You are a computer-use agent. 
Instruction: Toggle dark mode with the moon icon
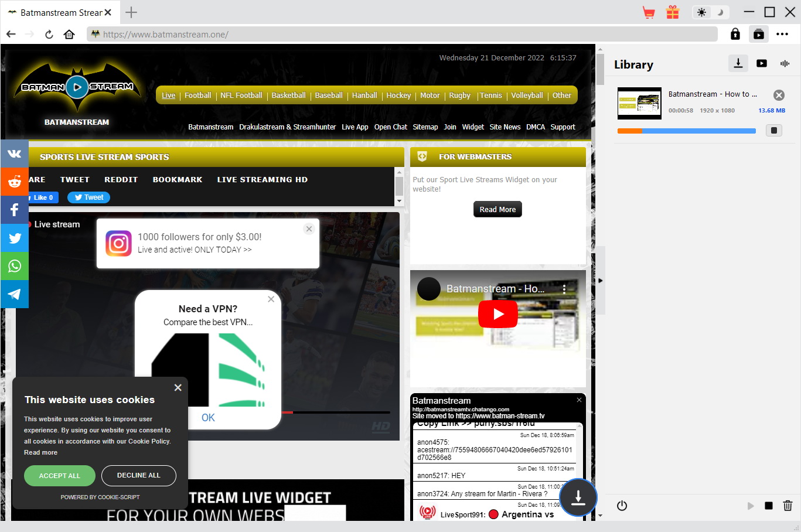pos(720,12)
